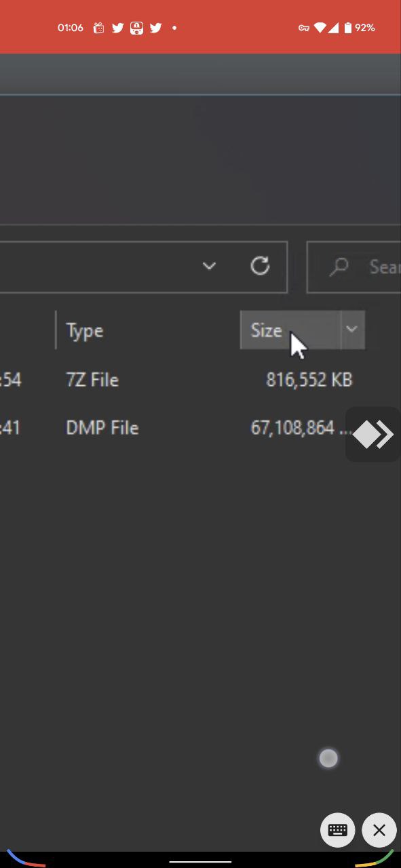
Task: Tap the second Twitter notification icon
Action: [x=156, y=28]
